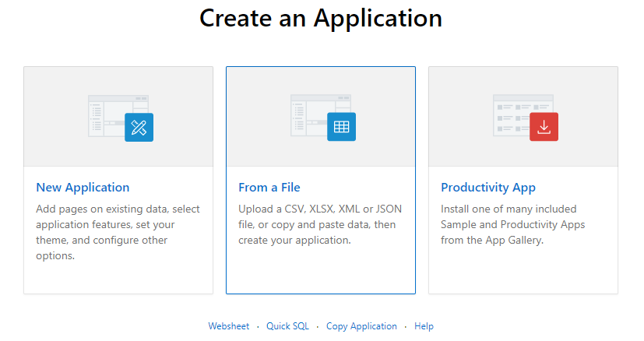Click blank space below Productivity App description

[x=523, y=270]
